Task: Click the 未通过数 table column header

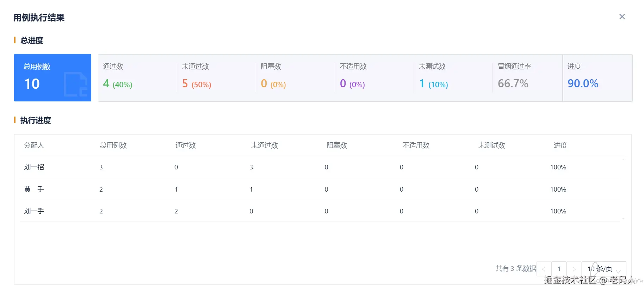Action: pyautogui.click(x=264, y=145)
